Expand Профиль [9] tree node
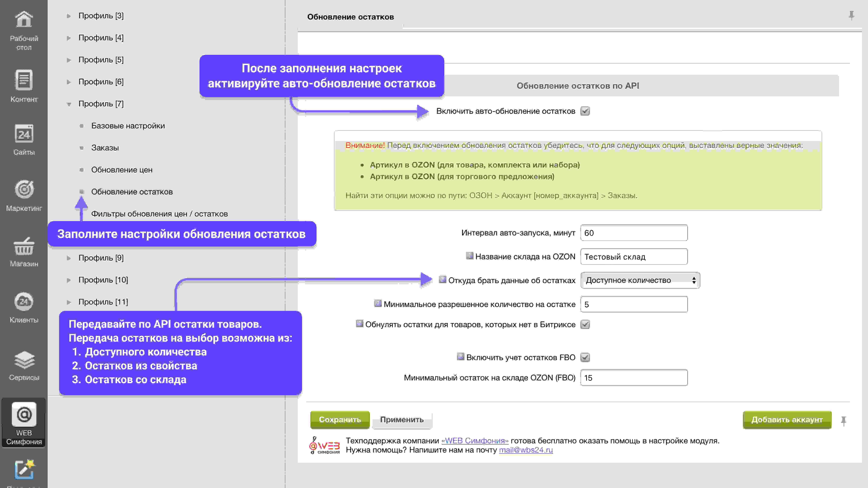This screenshot has height=488, width=868. coord(69,258)
